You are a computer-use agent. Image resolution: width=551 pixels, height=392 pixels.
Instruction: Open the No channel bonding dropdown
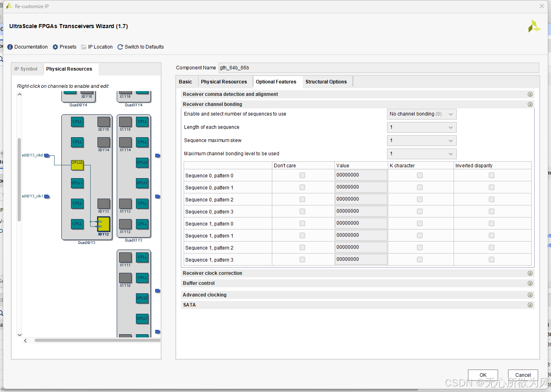pyautogui.click(x=421, y=114)
